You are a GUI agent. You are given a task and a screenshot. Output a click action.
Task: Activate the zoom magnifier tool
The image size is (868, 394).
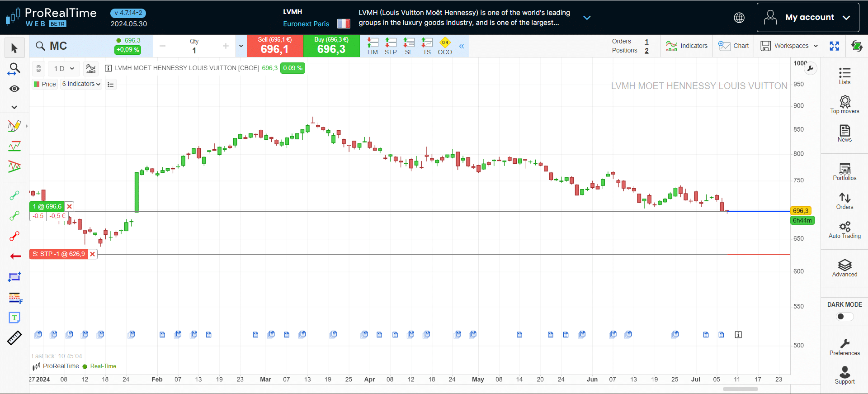[x=14, y=69]
